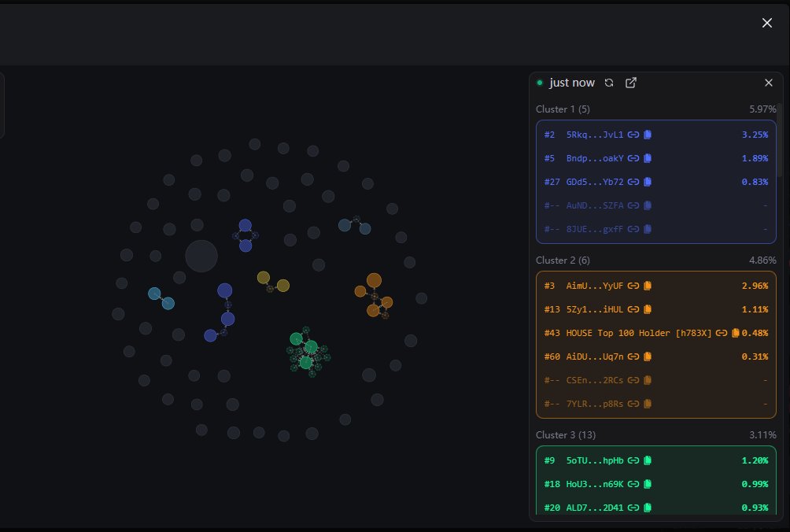Click the cluster panel's vertical scrollbar
This screenshot has width=790, height=532.
click(780, 140)
